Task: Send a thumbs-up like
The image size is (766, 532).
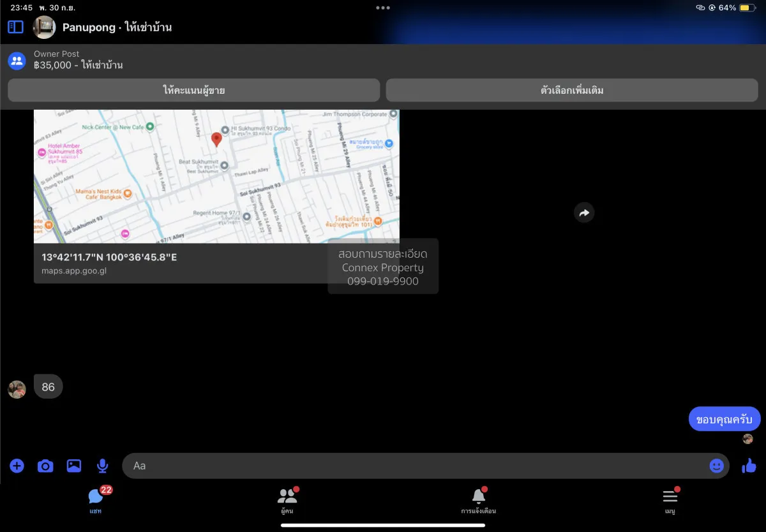Action: 749,466
